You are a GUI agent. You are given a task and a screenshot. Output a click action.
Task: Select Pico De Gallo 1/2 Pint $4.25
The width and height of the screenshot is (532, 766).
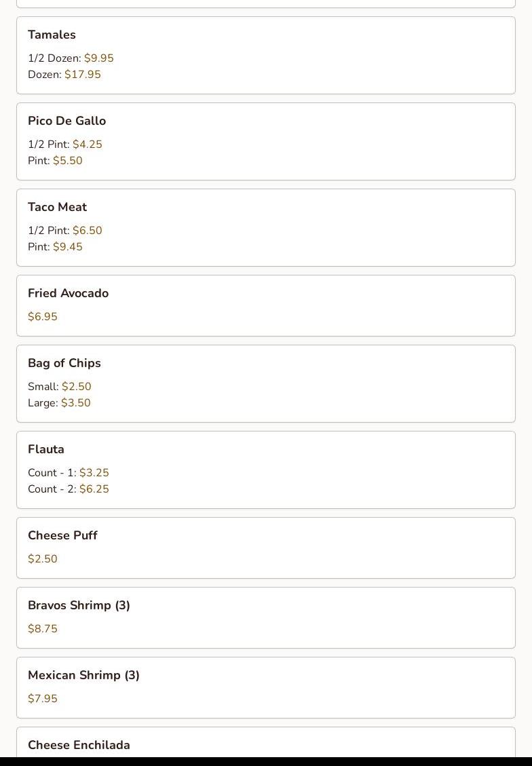coord(65,145)
